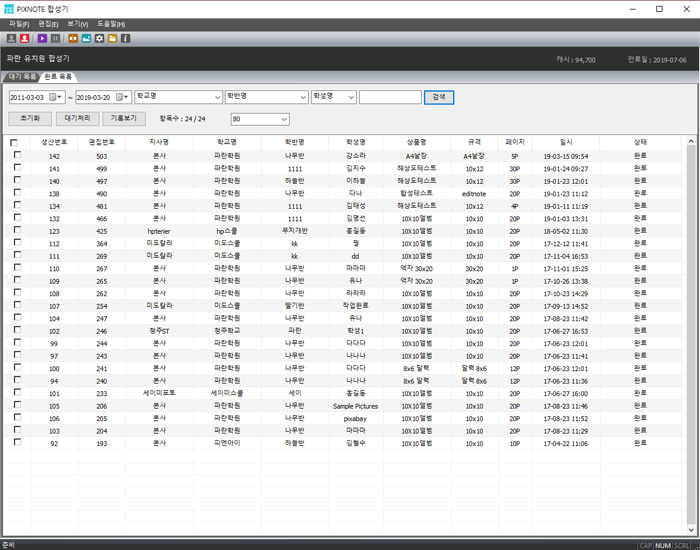Click the gray user icon in toolbar
The width and height of the screenshot is (700, 550).
coord(11,38)
